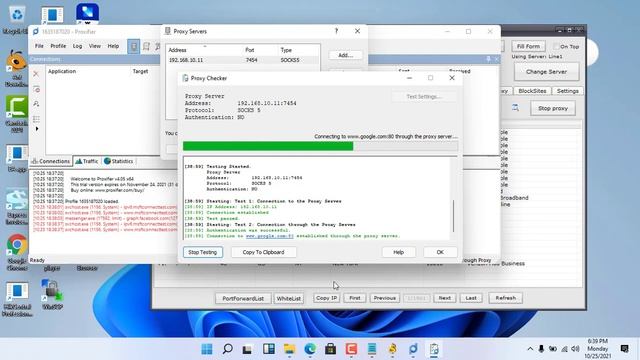The width and height of the screenshot is (640, 360).
Task: Sort by Address column in Proxy Servers
Action: click(x=204, y=50)
